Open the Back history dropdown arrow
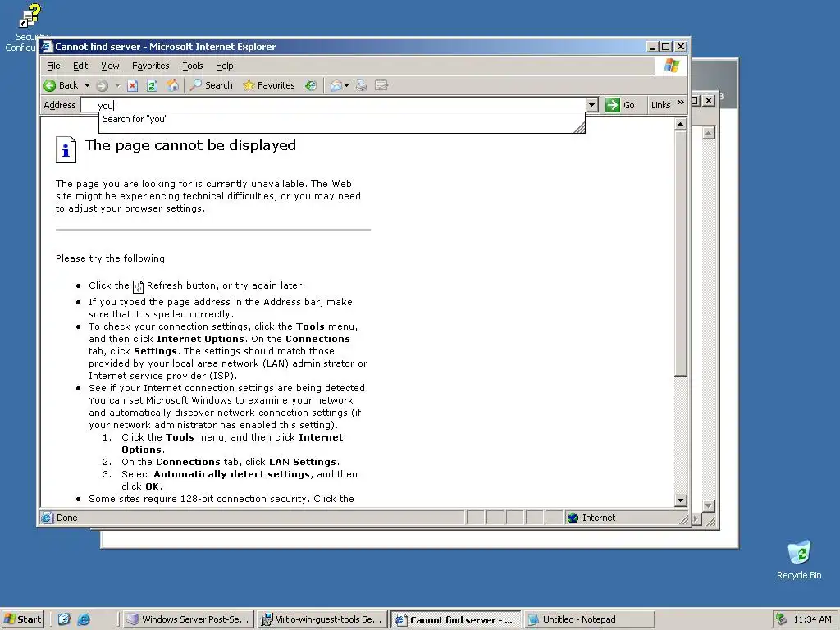Image resolution: width=840 pixels, height=630 pixels. point(87,85)
